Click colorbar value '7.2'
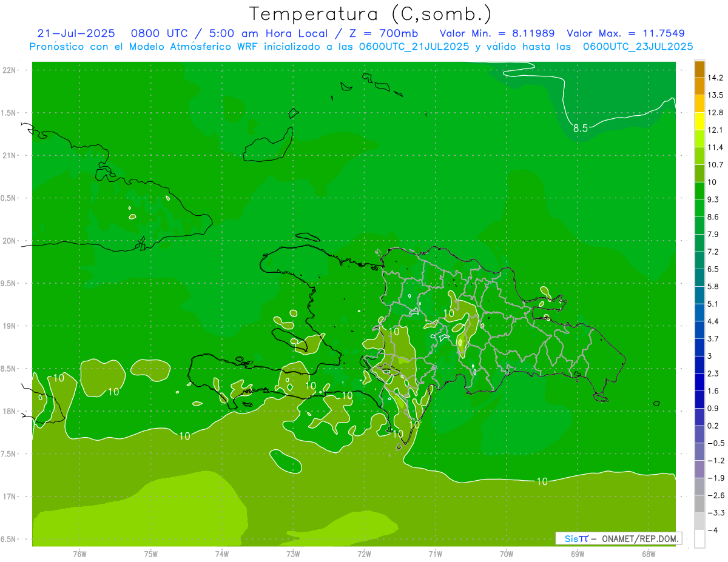Image resolution: width=728 pixels, height=562 pixels. point(713,252)
